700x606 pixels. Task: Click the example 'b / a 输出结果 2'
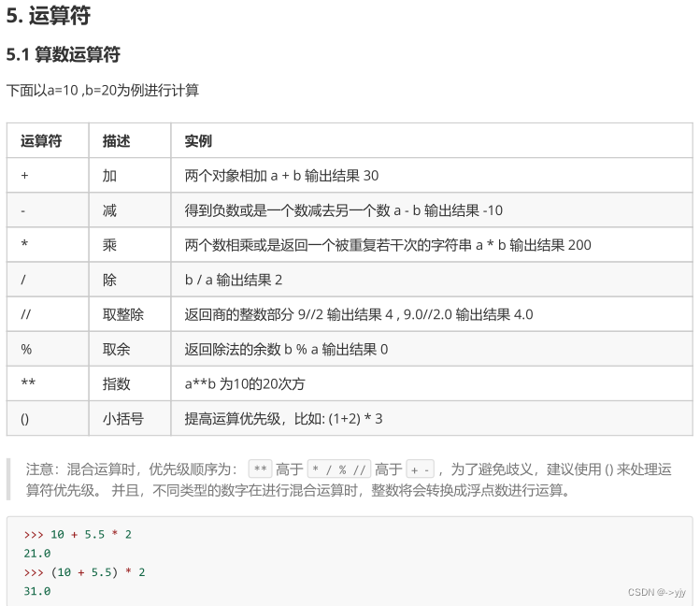coord(234,280)
